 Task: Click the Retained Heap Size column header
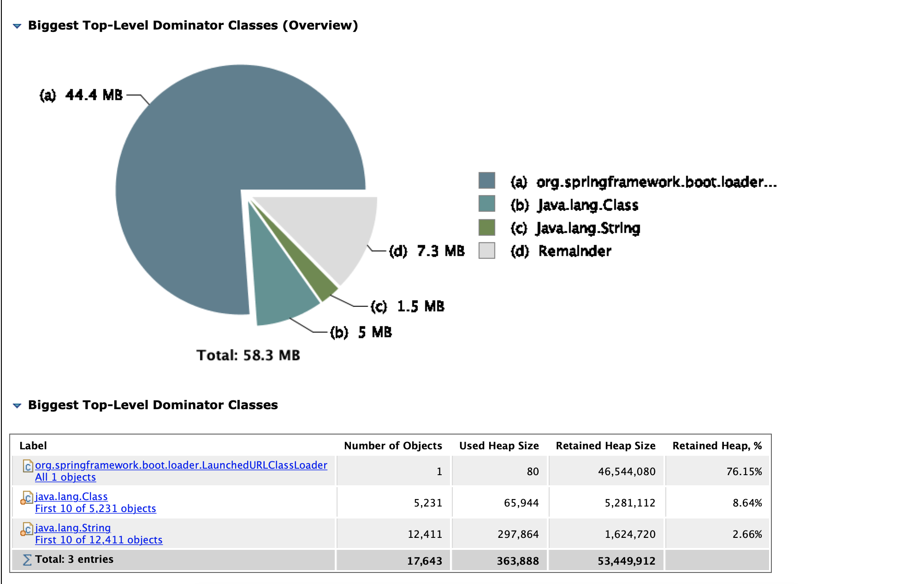coord(605,446)
